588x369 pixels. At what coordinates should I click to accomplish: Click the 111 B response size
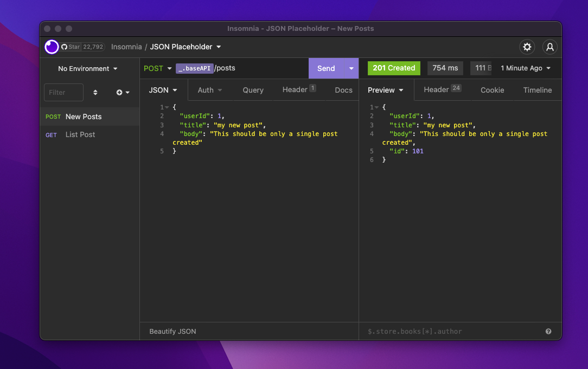tap(481, 68)
